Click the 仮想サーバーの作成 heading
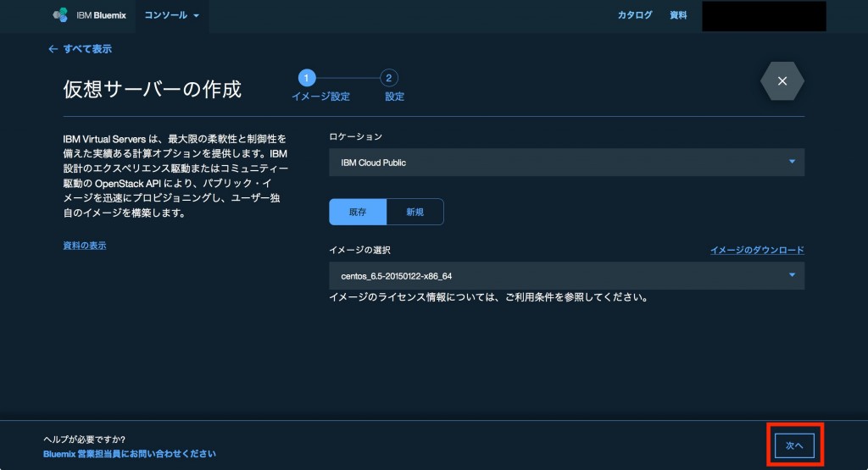 [153, 89]
